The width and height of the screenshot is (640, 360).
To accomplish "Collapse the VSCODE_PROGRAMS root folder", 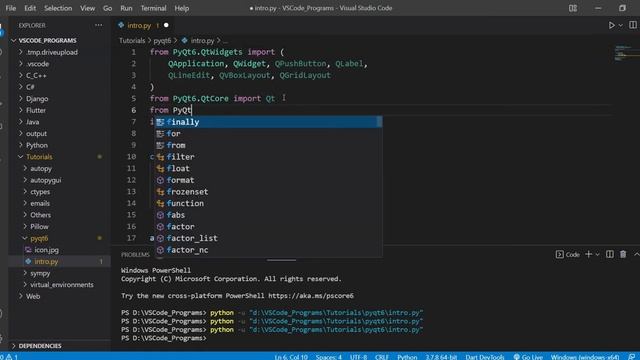I will 47,40.
